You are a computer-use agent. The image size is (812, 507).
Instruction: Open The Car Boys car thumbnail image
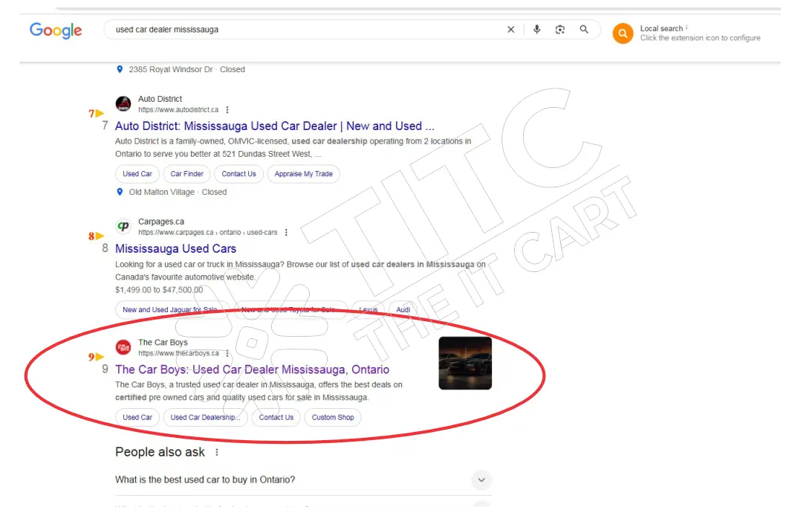pos(465,363)
